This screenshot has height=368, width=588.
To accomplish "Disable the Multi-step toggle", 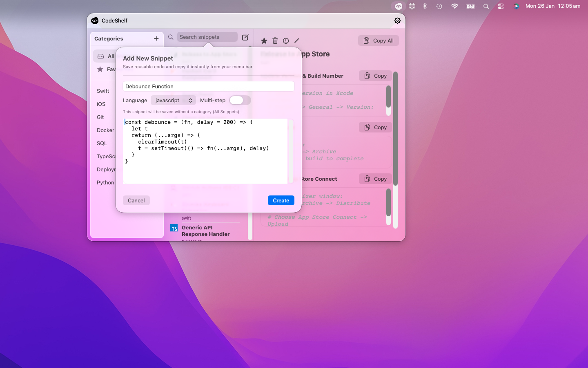I will tap(240, 100).
